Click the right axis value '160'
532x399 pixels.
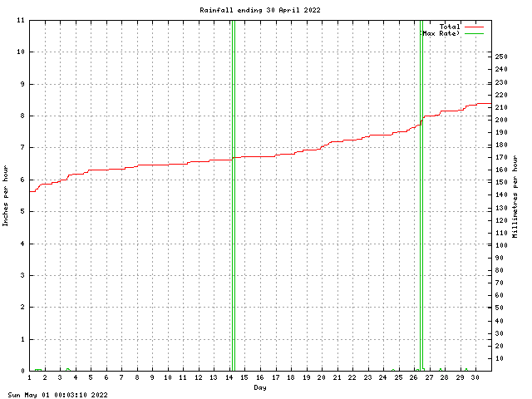[x=501, y=170]
